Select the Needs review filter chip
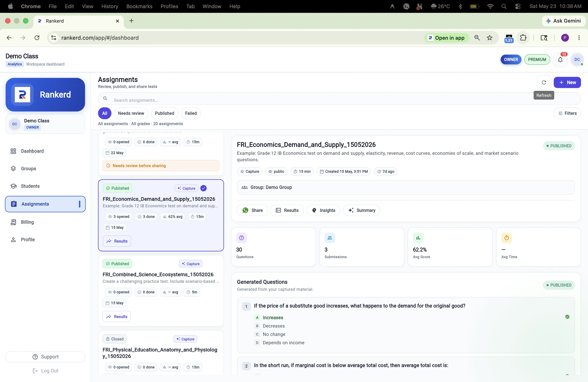This screenshot has width=588, height=382. pos(131,113)
